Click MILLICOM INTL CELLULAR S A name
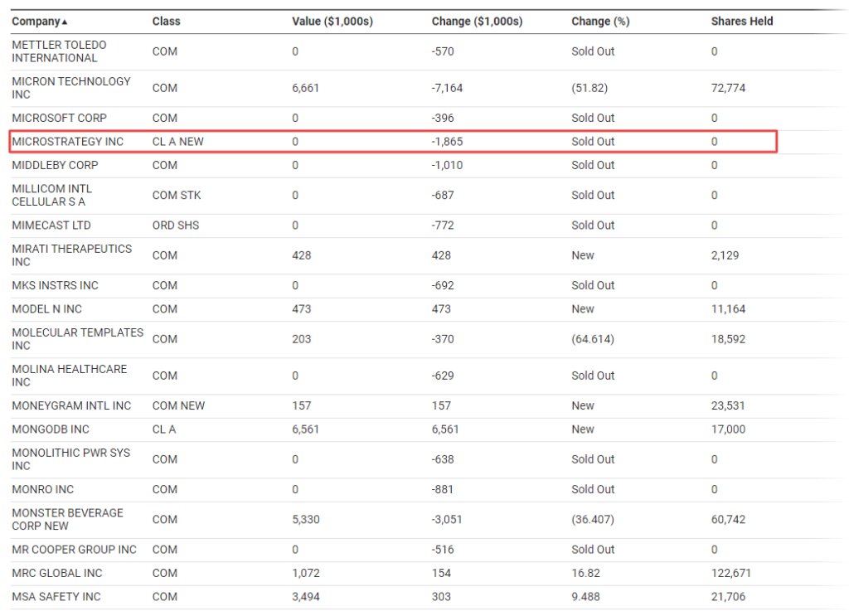This screenshot has width=849, height=616. pos(52,196)
